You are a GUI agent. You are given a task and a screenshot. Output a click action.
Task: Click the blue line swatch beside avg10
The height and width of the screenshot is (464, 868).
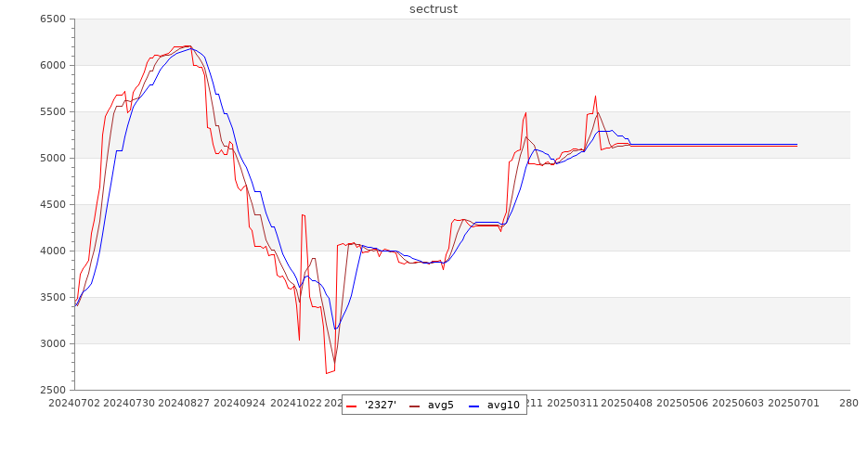(473, 406)
